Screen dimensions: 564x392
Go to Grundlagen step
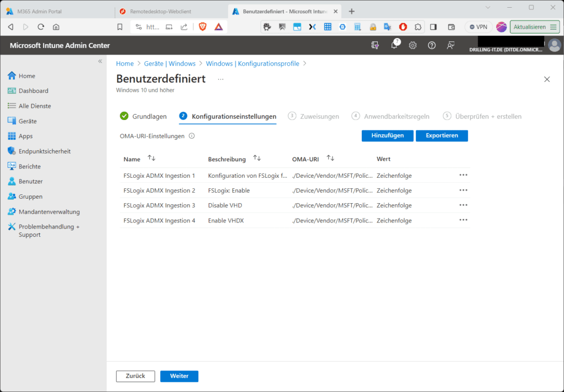click(143, 116)
